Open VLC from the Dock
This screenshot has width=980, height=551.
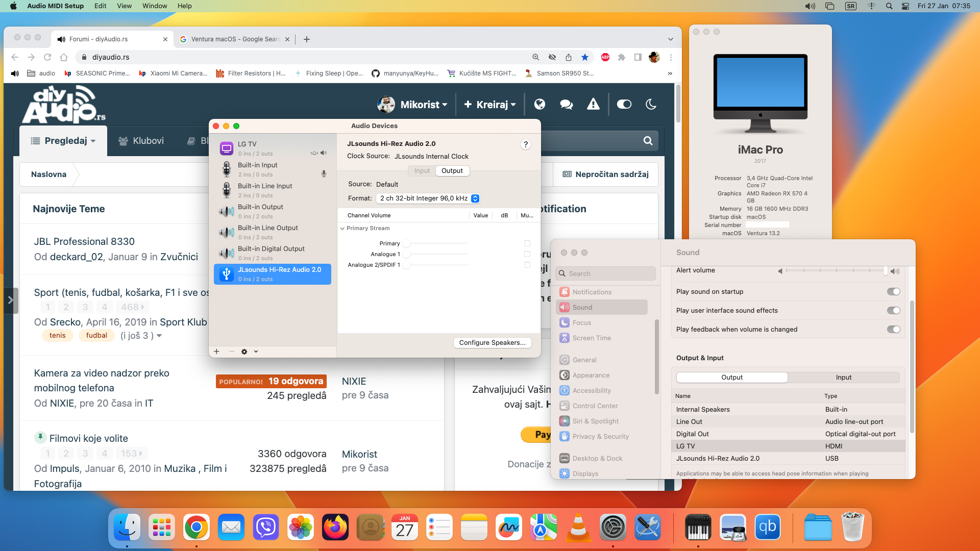pos(578,527)
